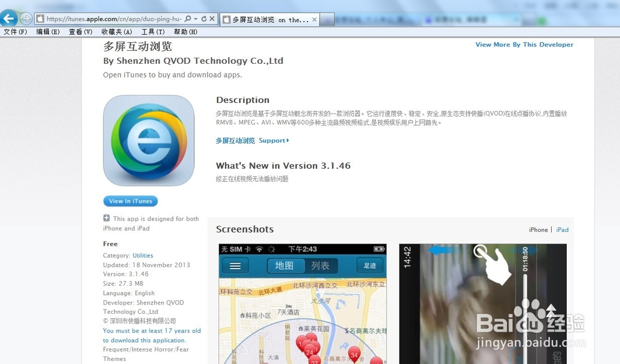Click the video gesture screenshot thumbnail

click(x=483, y=304)
